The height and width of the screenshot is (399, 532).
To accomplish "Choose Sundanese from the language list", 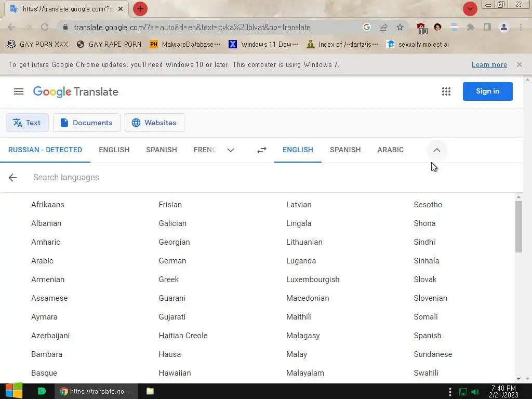I will pyautogui.click(x=433, y=354).
